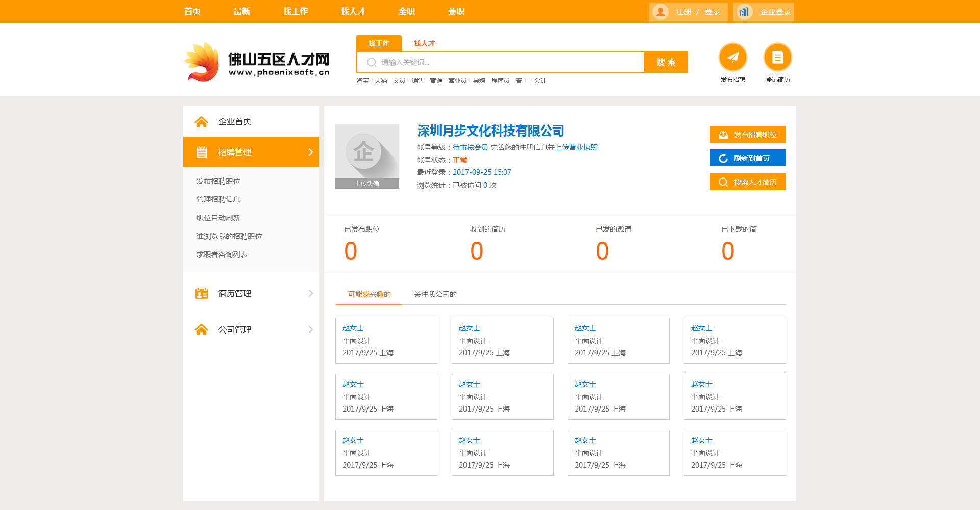
Task: Expand the 公司管理 section arrow
Action: point(310,329)
